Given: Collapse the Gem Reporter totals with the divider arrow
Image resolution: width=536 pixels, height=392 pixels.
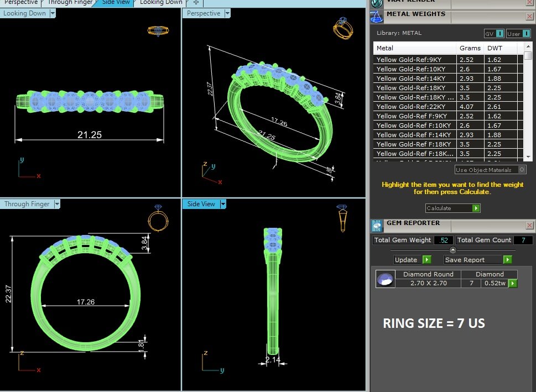Looking at the screenshot, I should [453, 250].
